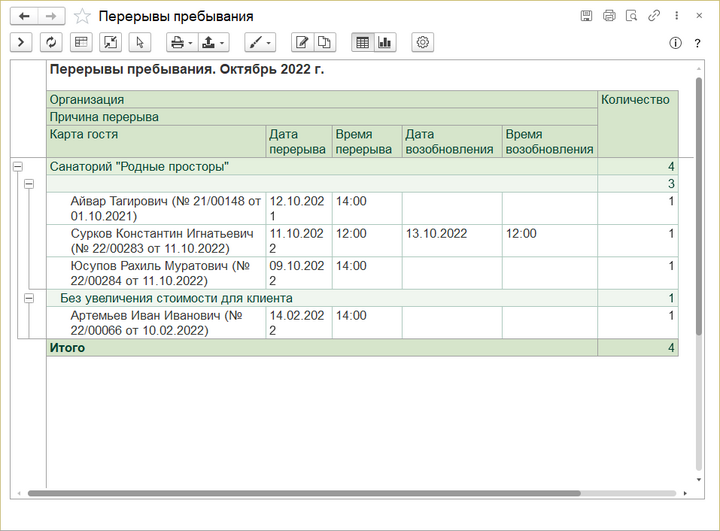Open the upload/send dropdown in toolbar
The image size is (720, 531).
pyautogui.click(x=214, y=42)
